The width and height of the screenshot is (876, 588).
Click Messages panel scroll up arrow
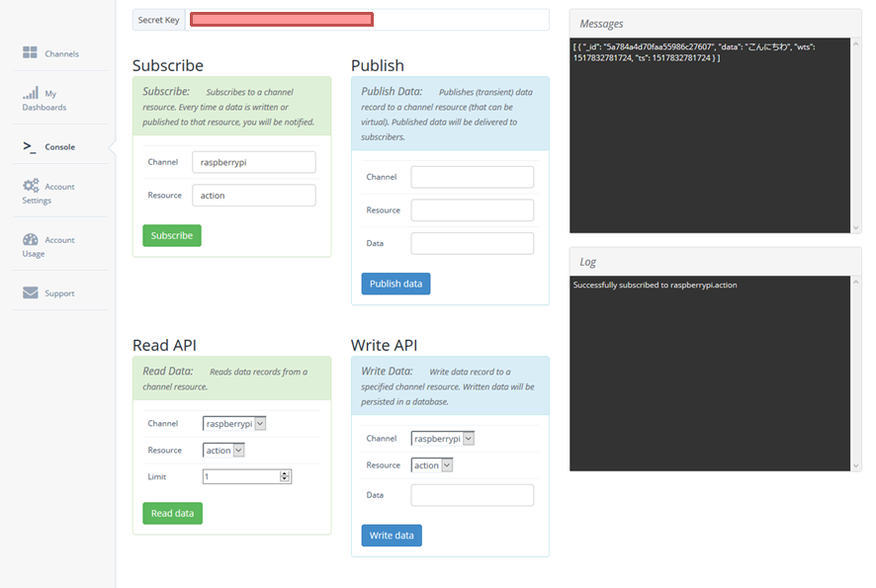pyautogui.click(x=856, y=43)
